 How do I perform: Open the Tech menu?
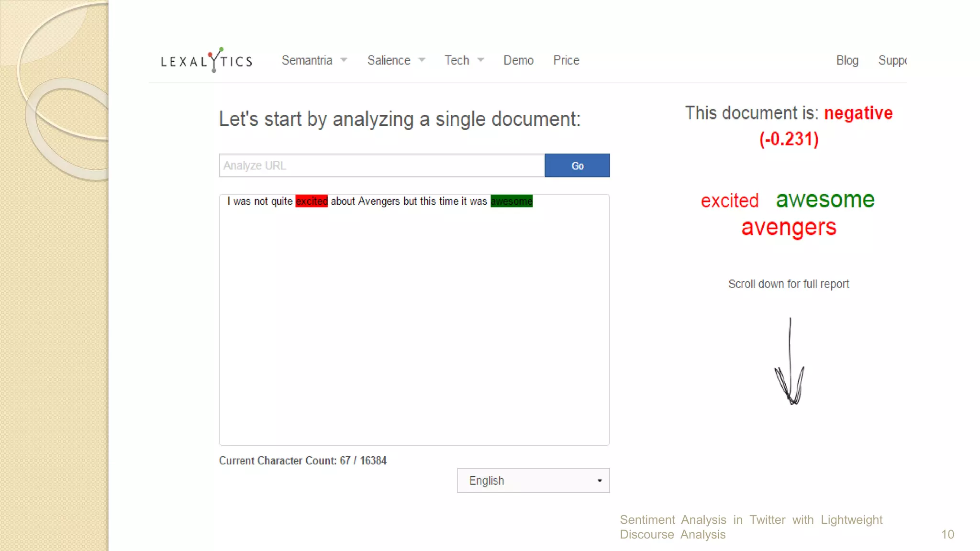click(457, 60)
